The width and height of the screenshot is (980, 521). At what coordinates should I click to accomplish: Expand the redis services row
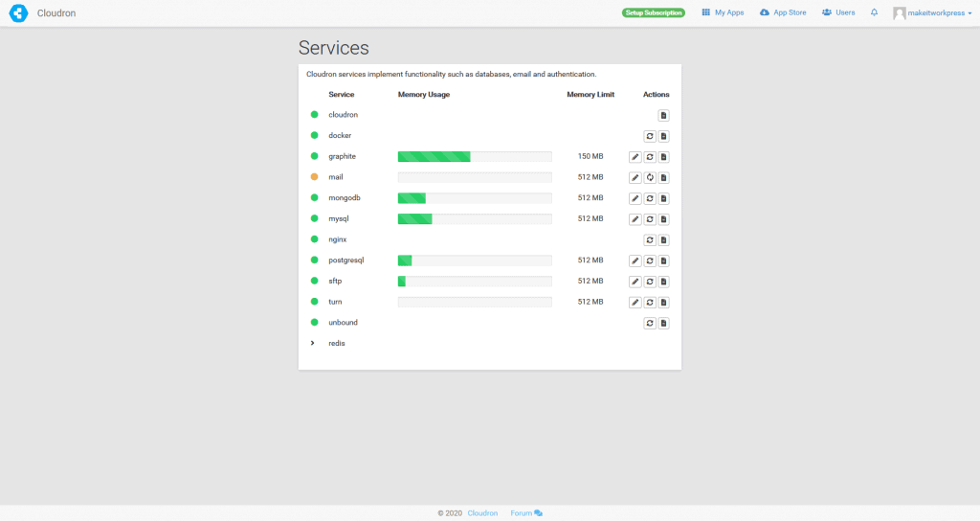(313, 343)
